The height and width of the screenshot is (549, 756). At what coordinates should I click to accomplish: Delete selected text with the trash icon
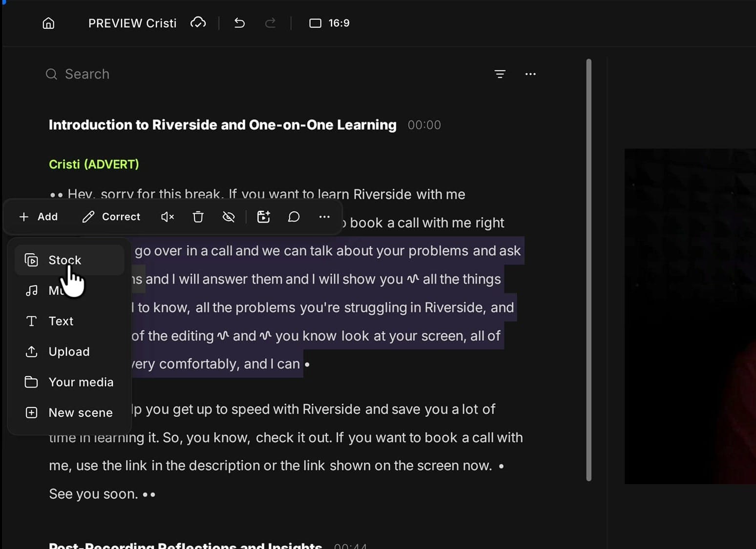click(x=198, y=217)
